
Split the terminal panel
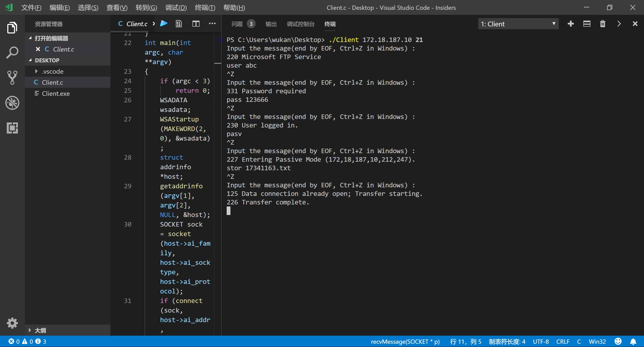(587, 24)
